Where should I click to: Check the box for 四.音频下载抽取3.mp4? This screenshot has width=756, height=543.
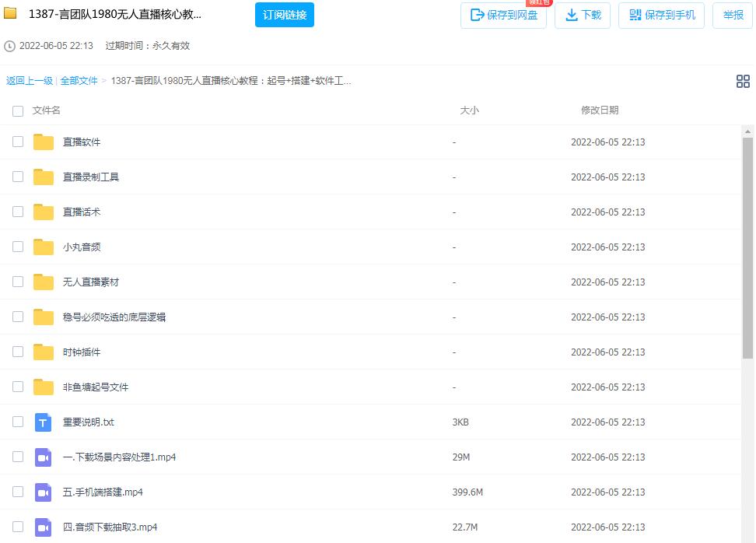pos(18,527)
